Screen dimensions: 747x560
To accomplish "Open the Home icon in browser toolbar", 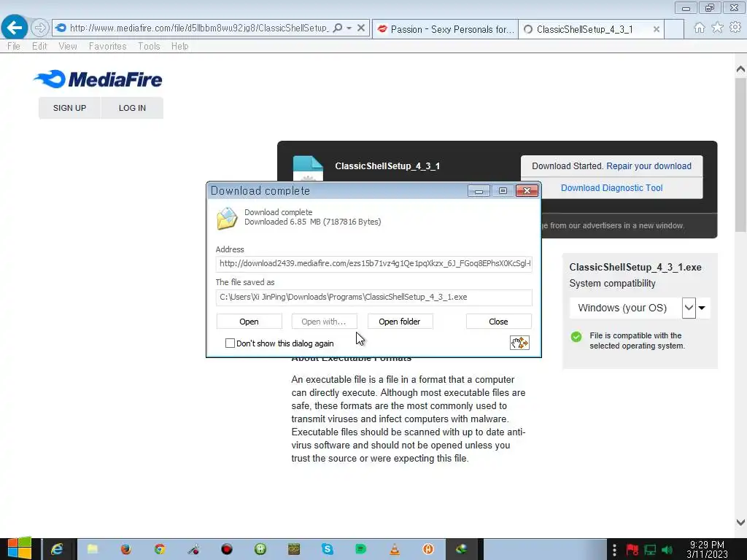I will [x=699, y=28].
